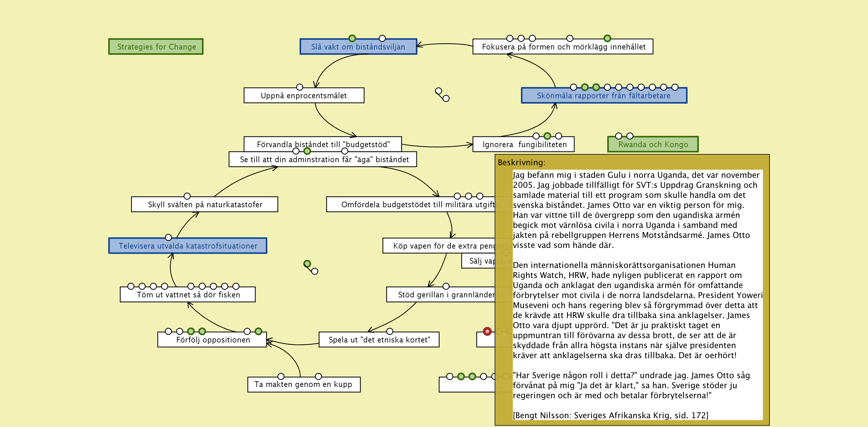Click marker above Skyll svälten på naturkatastofer

coord(187,196)
